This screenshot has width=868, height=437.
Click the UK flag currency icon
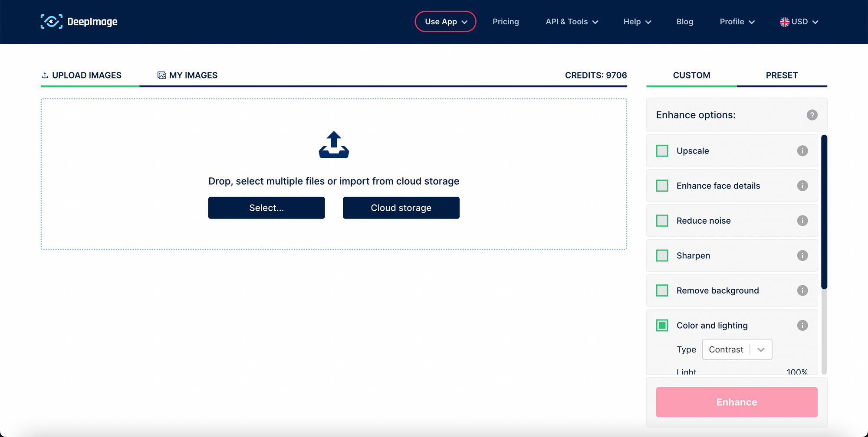[x=785, y=22]
